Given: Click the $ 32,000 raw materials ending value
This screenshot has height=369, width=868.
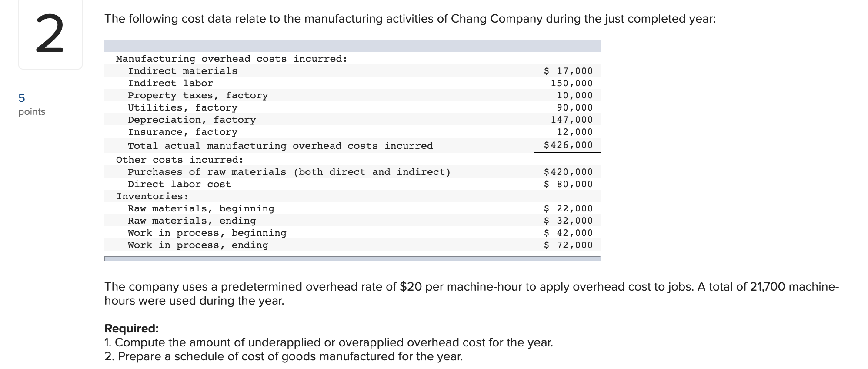Looking at the screenshot, I should tap(568, 221).
